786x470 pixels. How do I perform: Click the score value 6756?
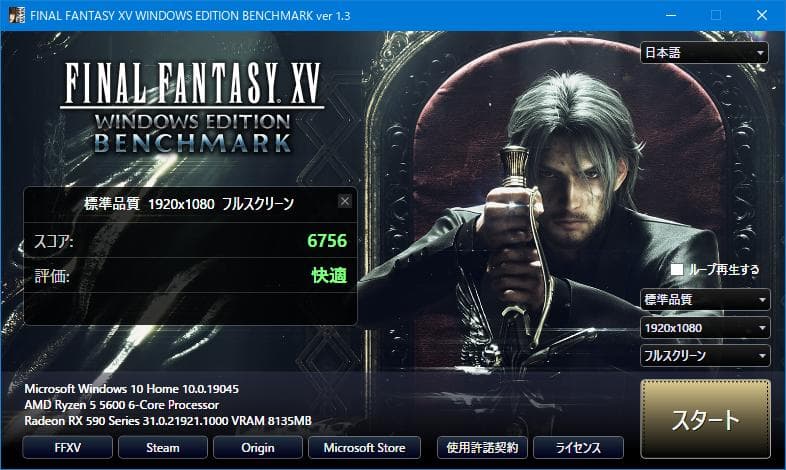(327, 241)
